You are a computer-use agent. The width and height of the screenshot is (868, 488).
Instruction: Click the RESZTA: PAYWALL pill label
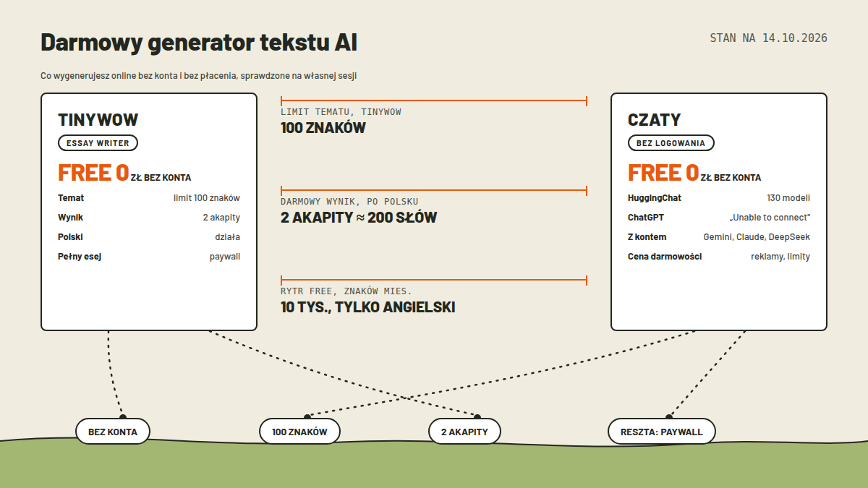point(662,432)
